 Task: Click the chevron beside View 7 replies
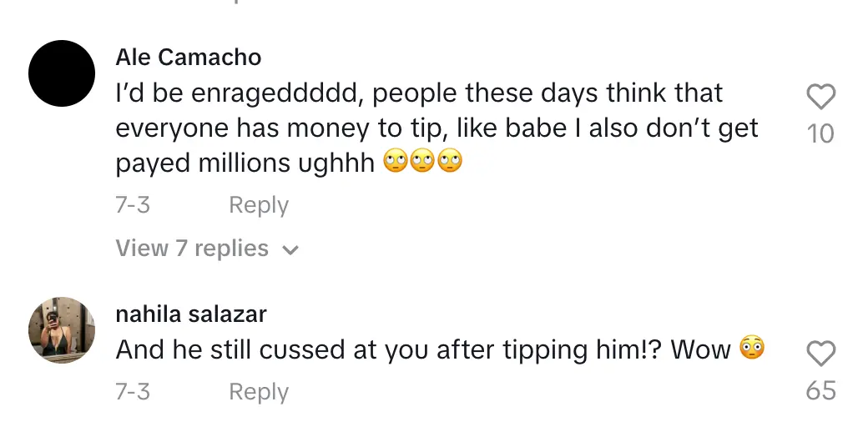click(290, 249)
